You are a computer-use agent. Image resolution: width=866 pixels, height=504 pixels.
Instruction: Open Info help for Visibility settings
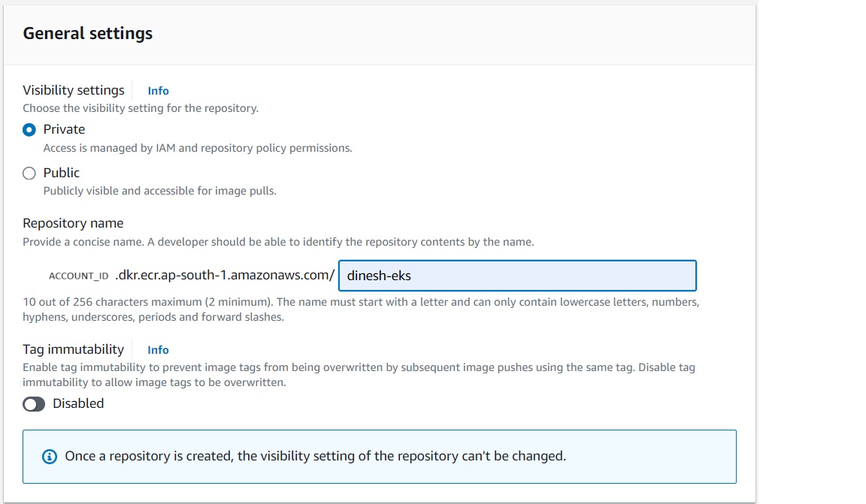158,90
